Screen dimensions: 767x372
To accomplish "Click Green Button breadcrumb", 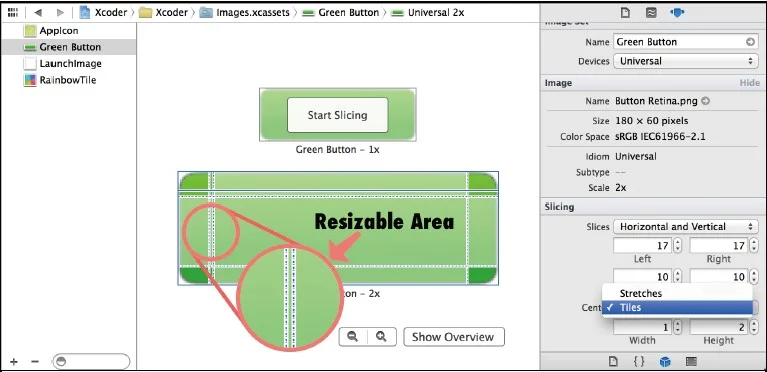I will (x=340, y=13).
